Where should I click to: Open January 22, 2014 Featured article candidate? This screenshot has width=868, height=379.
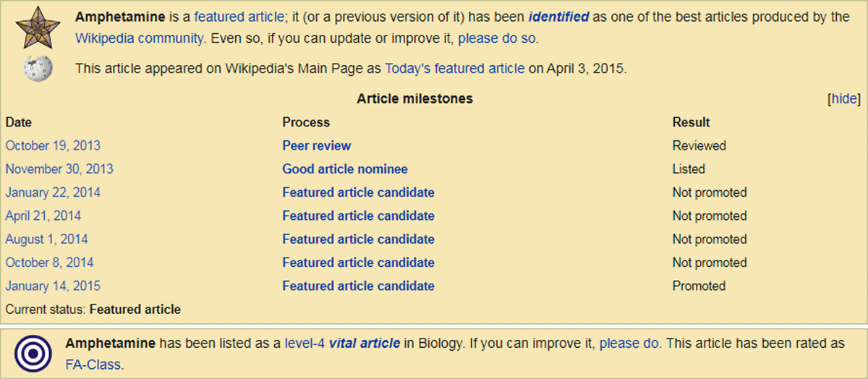358,192
